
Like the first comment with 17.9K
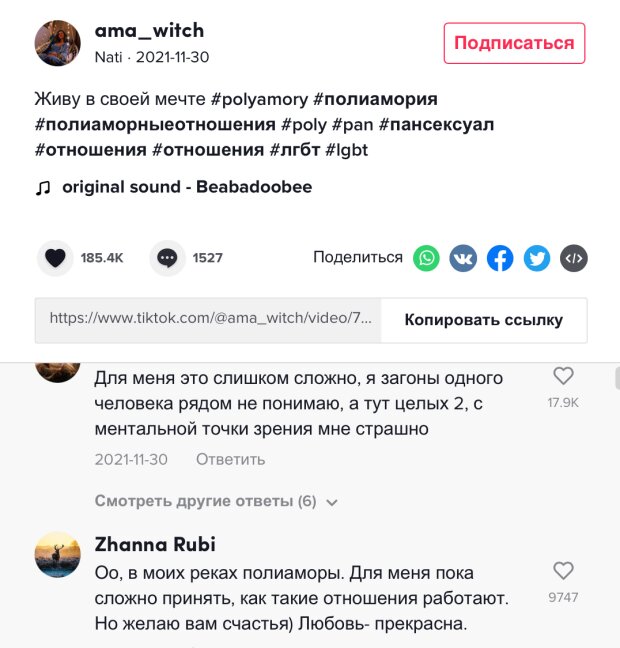pos(563,376)
